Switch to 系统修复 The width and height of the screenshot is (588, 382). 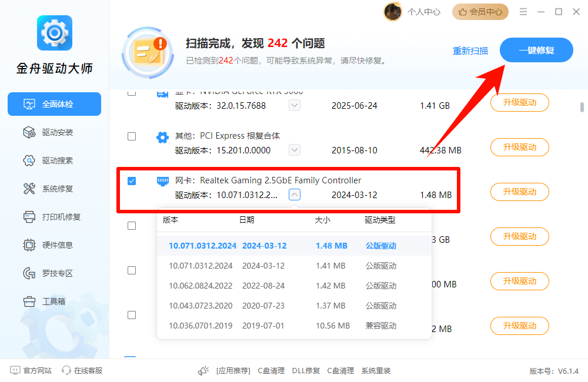click(54, 189)
